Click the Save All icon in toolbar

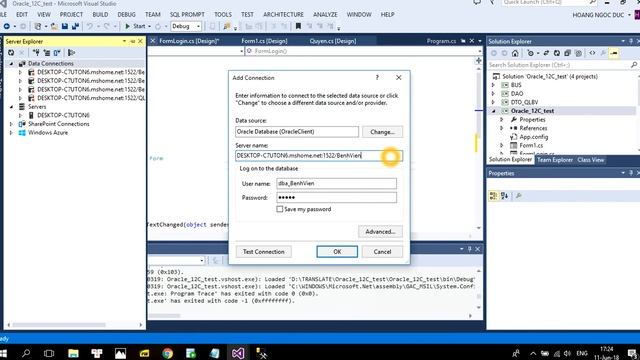pyautogui.click(x=75, y=26)
